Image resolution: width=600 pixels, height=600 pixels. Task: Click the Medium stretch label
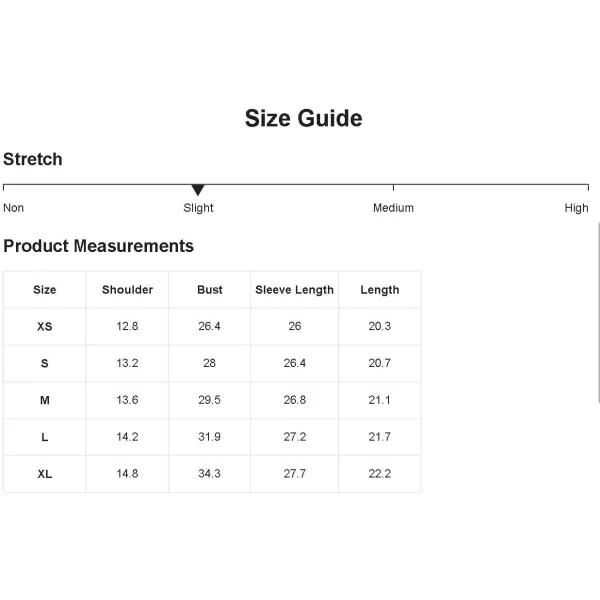coord(393,208)
